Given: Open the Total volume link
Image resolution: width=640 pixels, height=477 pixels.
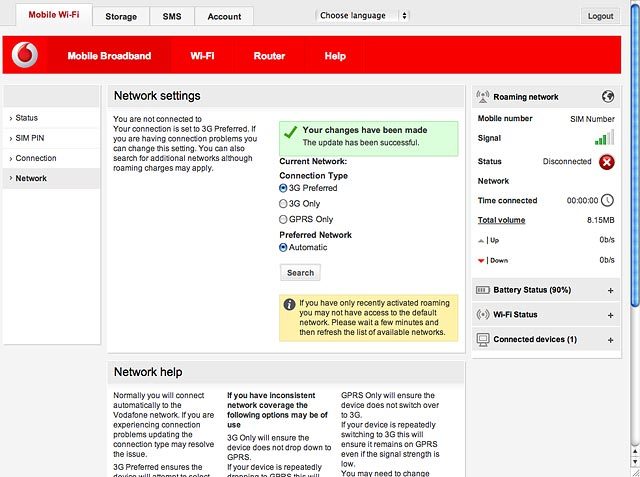Looking at the screenshot, I should coord(501,220).
